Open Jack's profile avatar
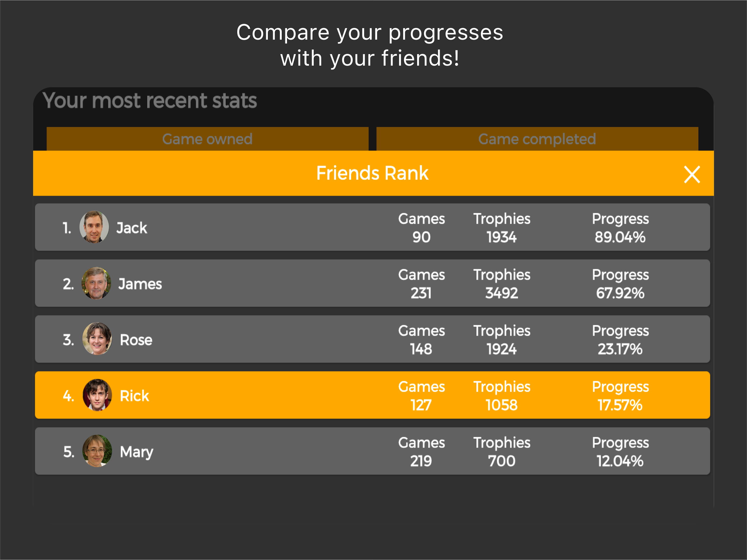Screen dimensions: 747x560 point(94,227)
